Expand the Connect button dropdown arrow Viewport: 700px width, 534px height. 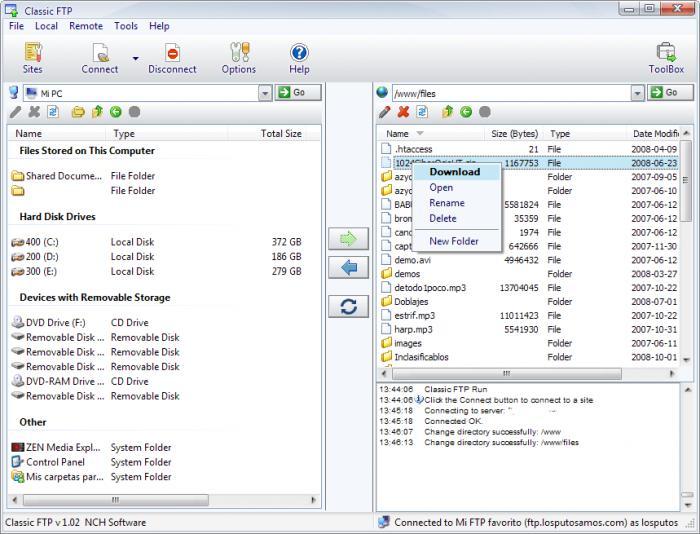(135, 58)
